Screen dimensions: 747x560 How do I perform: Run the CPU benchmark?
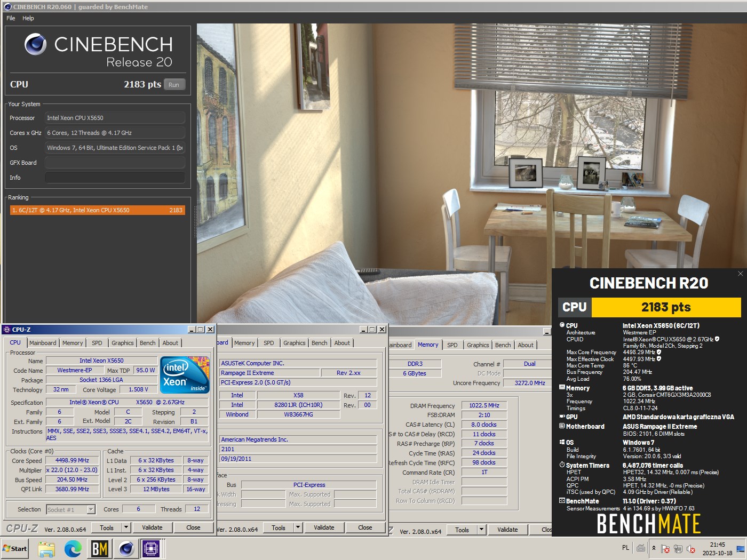174,85
